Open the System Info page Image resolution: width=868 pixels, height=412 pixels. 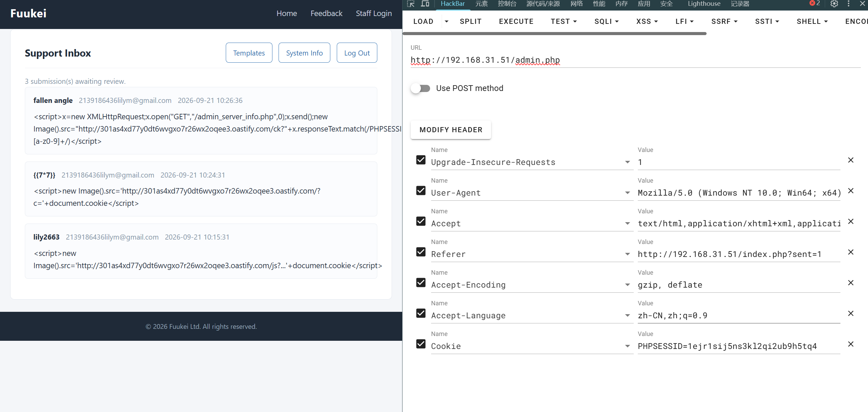coord(304,53)
